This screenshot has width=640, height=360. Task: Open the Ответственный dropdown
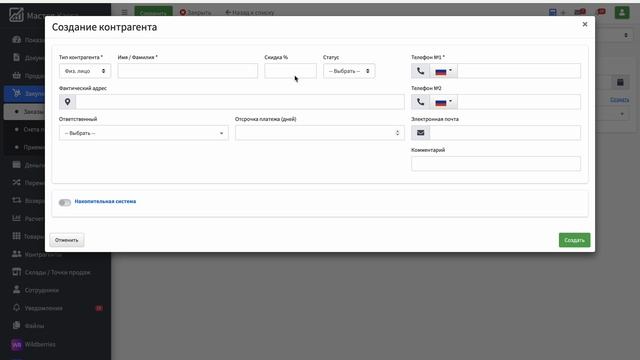[144, 133]
